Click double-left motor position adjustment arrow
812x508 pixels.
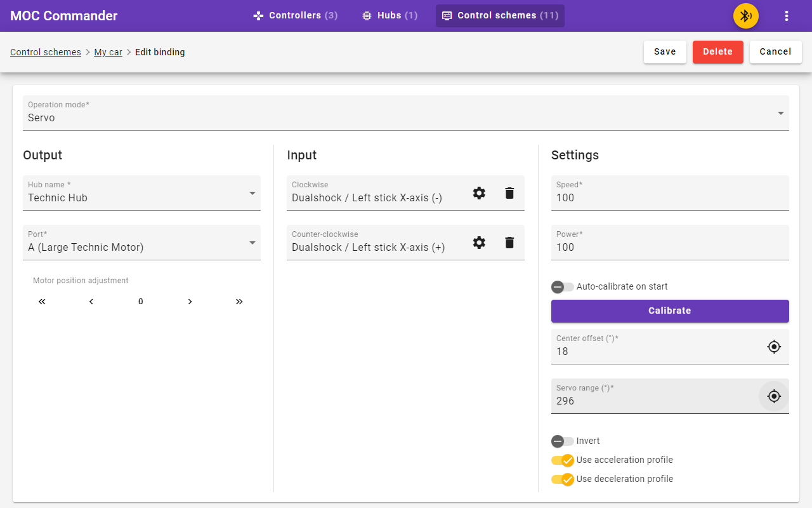[x=42, y=302]
